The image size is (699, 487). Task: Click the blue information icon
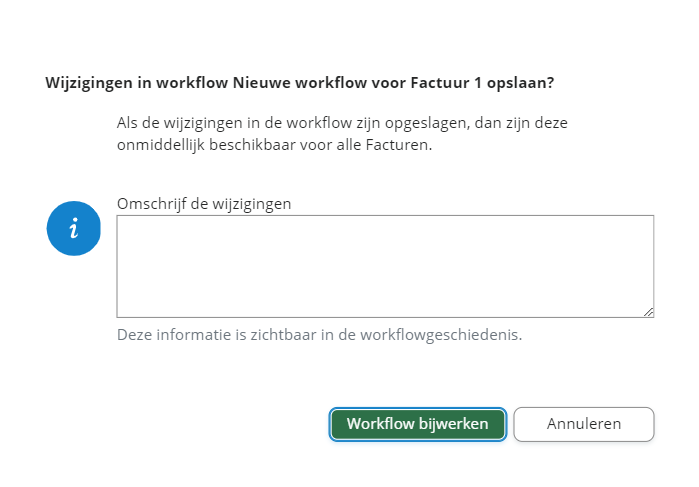tap(74, 228)
